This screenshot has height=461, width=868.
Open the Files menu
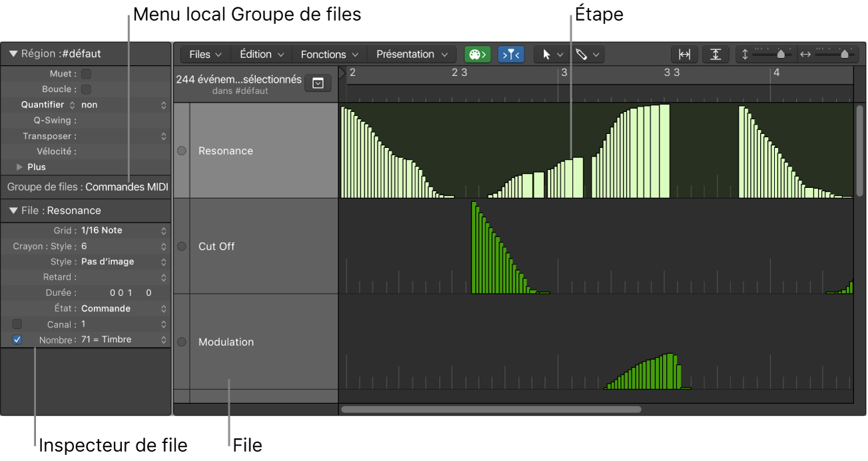(205, 55)
